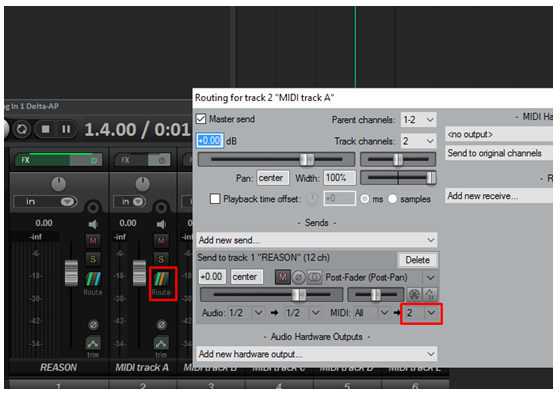Mute MIDI track A in the mixer
This screenshot has height=395, width=560.
click(161, 241)
